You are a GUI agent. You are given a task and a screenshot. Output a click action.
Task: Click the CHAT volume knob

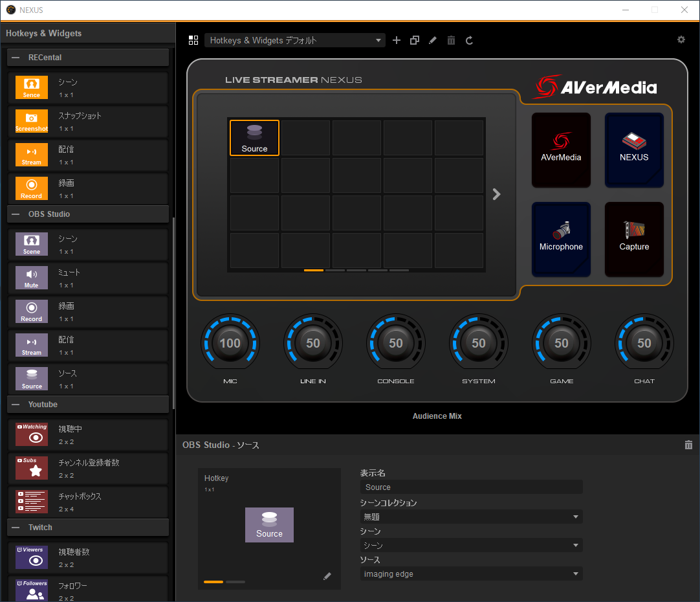coord(644,343)
